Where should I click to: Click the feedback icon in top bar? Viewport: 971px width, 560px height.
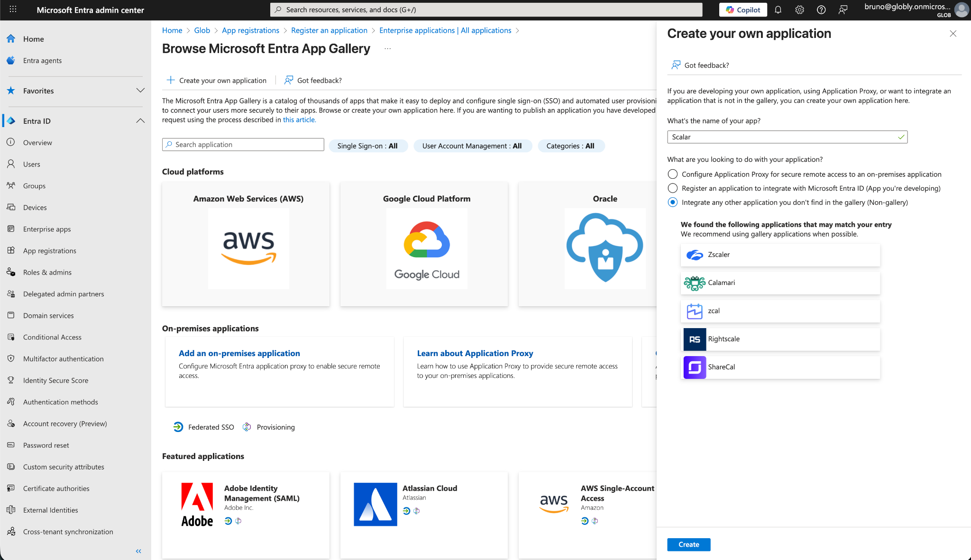(843, 10)
